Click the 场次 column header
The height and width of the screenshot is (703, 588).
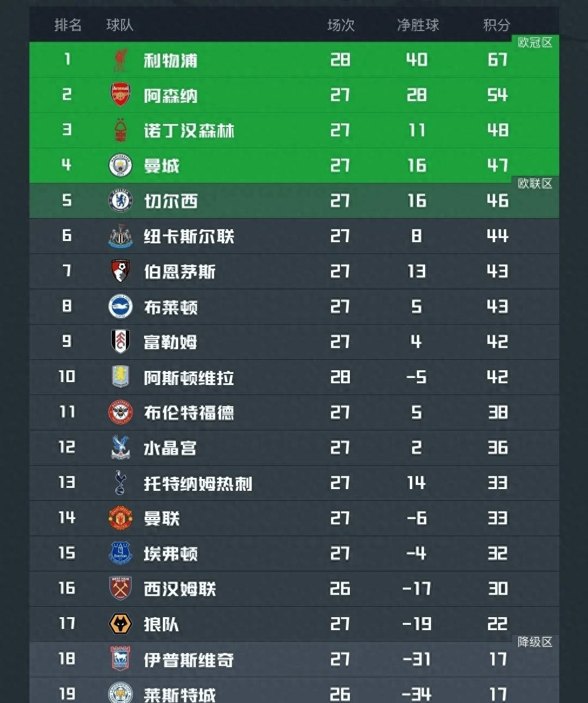(340, 25)
